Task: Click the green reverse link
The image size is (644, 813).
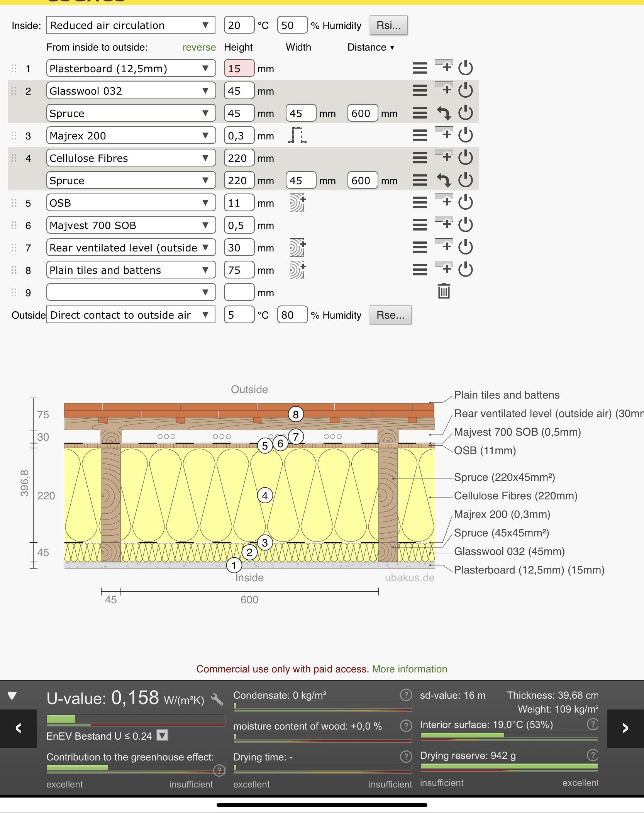Action: click(x=199, y=47)
